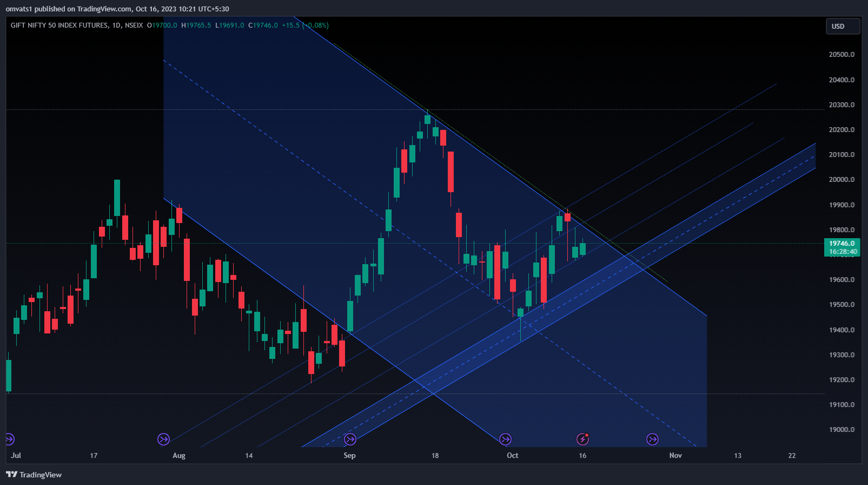Click the 20000.0 price axis label

(842, 180)
